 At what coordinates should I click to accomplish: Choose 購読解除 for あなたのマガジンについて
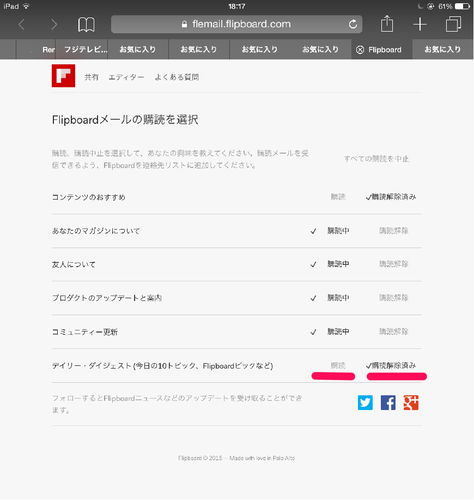click(394, 231)
